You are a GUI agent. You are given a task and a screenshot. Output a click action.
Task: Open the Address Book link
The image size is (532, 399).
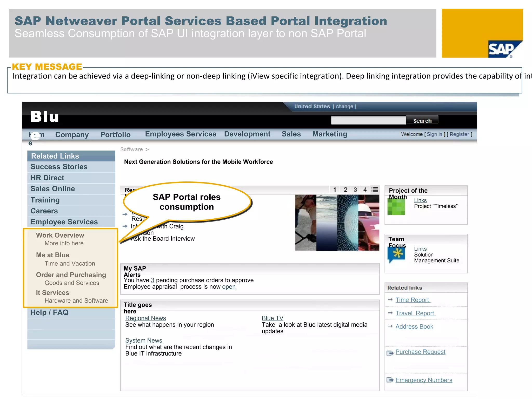coord(414,326)
